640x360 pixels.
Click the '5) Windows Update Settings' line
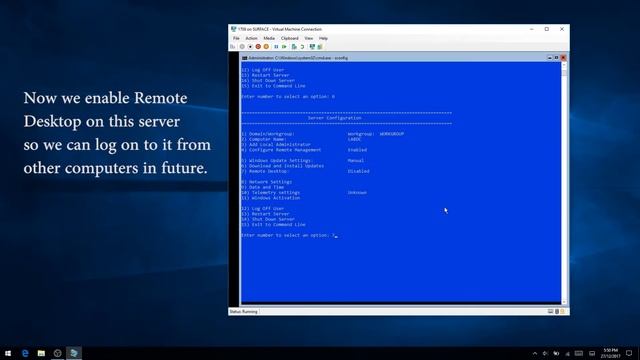tap(276, 161)
